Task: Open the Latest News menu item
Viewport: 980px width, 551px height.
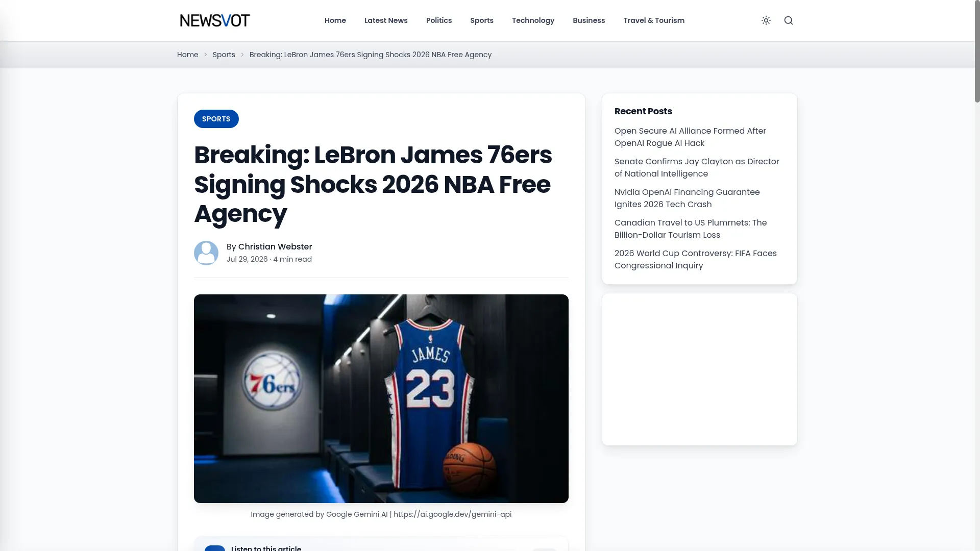Action: (386, 20)
